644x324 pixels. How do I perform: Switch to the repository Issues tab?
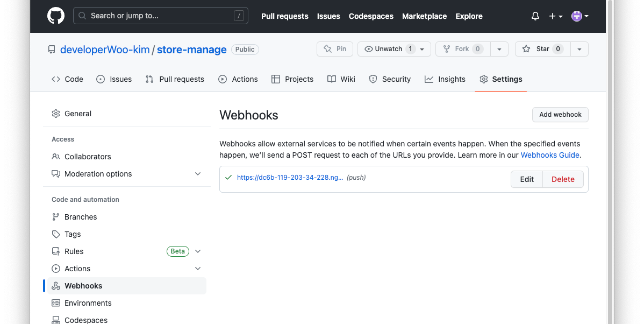coord(114,79)
